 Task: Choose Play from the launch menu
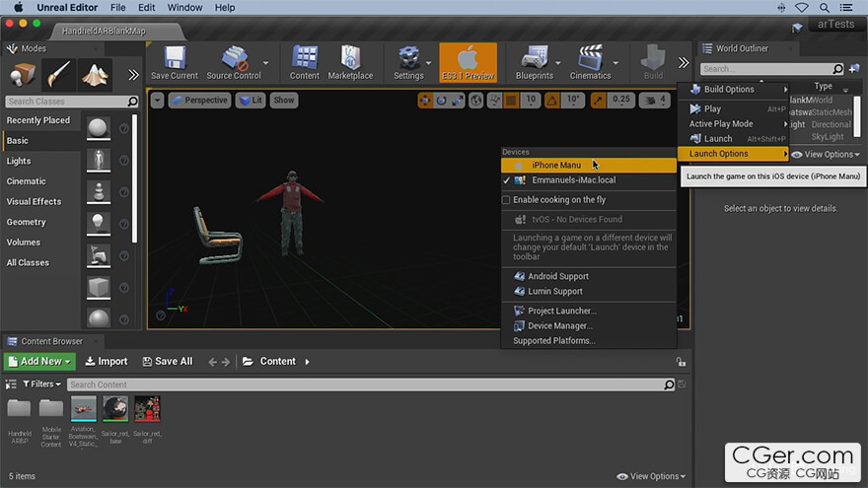[x=733, y=109]
